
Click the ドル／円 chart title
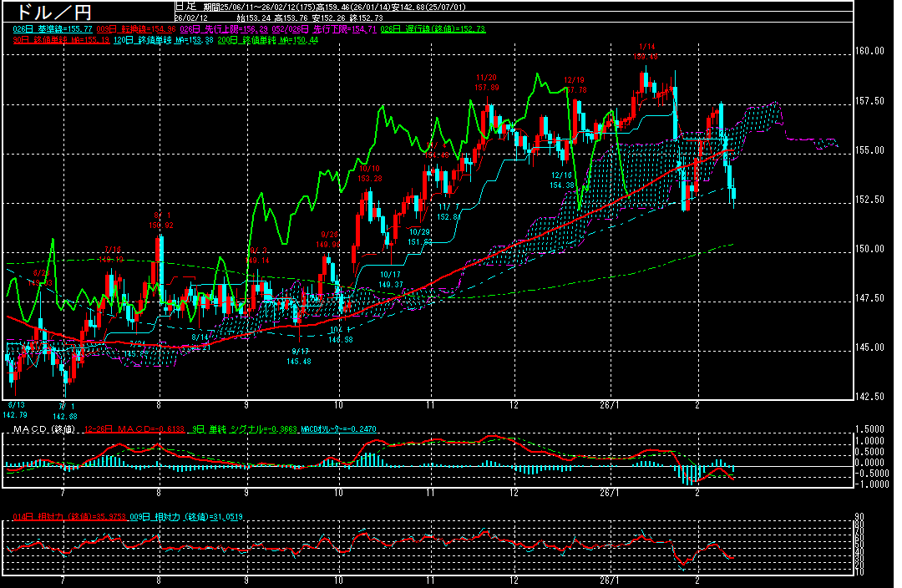click(x=50, y=13)
